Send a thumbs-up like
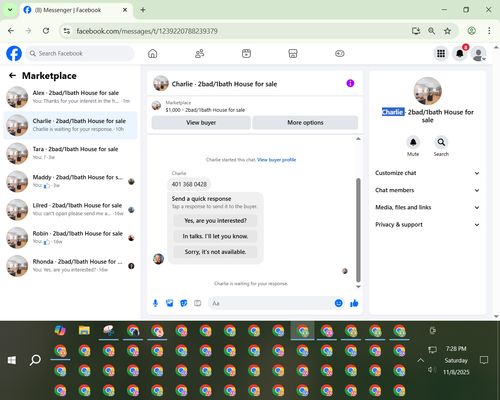500x400 pixels. (354, 303)
